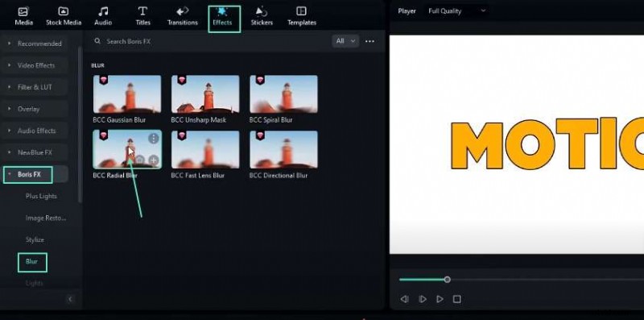The height and width of the screenshot is (320, 644).
Task: Select the BCC Spiral Blur effect thumbnail
Action: coord(283,94)
